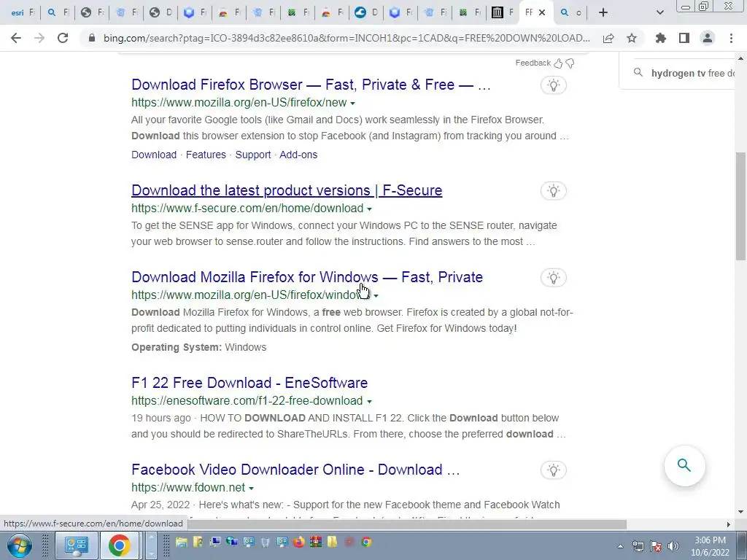Open the Extensions puzzle-piece menu

[x=660, y=38]
